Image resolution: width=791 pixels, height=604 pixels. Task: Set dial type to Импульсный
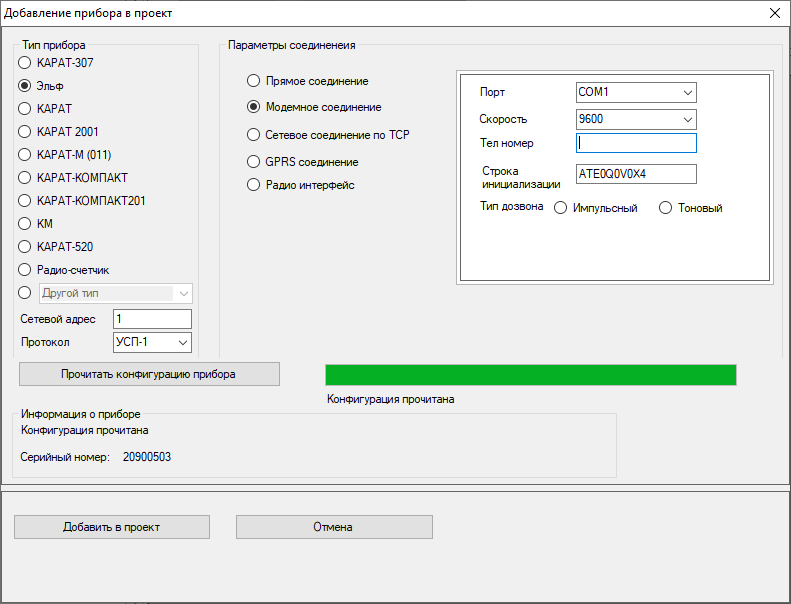[560, 208]
